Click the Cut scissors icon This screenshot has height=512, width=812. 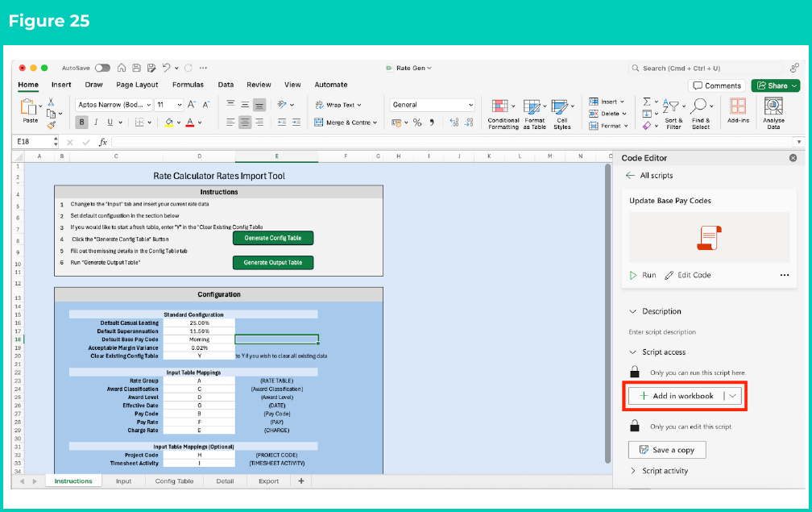click(51, 102)
